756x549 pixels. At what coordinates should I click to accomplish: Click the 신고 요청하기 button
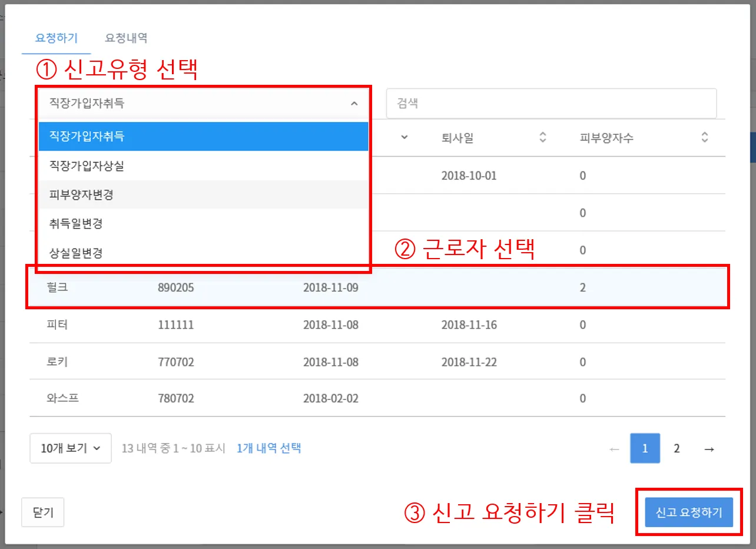(x=687, y=512)
